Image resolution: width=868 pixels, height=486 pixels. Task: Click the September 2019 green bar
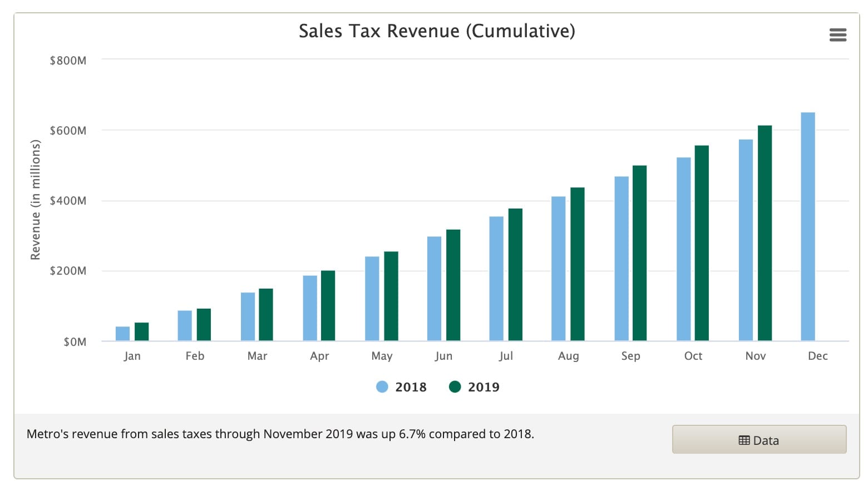coord(639,253)
